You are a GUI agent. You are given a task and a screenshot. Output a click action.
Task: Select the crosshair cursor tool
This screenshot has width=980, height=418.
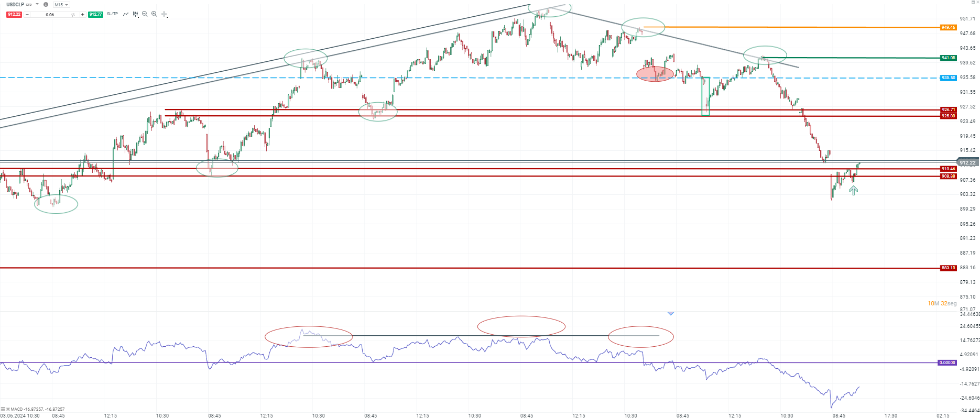click(164, 14)
